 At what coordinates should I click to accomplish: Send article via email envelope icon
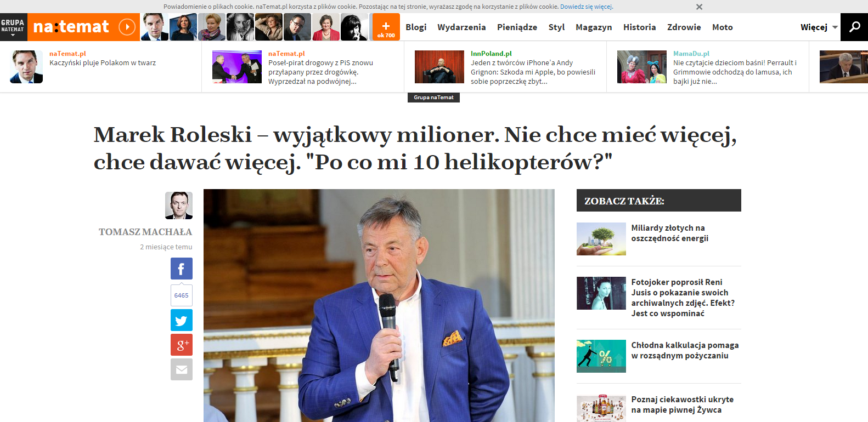(x=182, y=369)
